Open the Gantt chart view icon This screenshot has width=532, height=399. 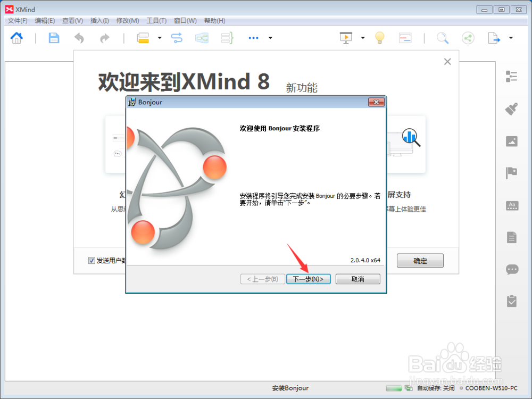click(x=405, y=38)
